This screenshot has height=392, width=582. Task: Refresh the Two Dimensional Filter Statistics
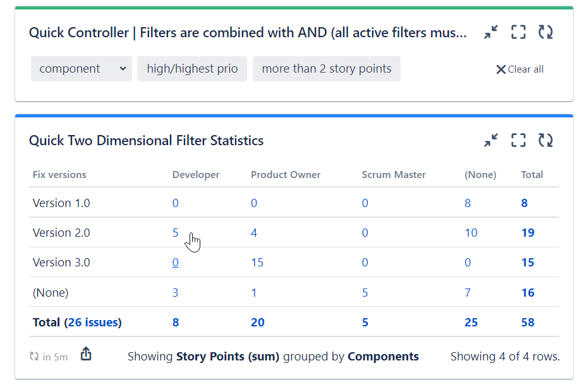pyautogui.click(x=545, y=140)
